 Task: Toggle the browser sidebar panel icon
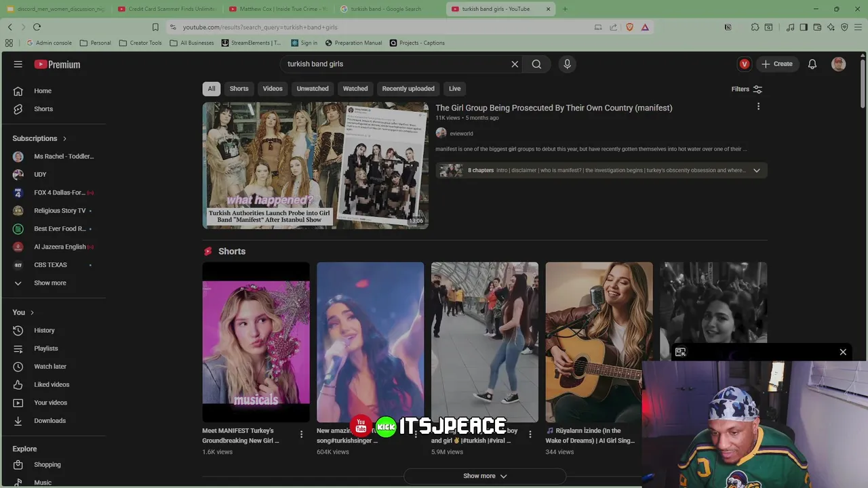tap(804, 27)
